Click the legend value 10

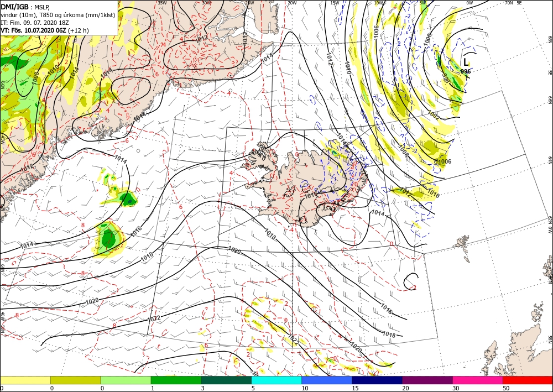tap(304, 388)
